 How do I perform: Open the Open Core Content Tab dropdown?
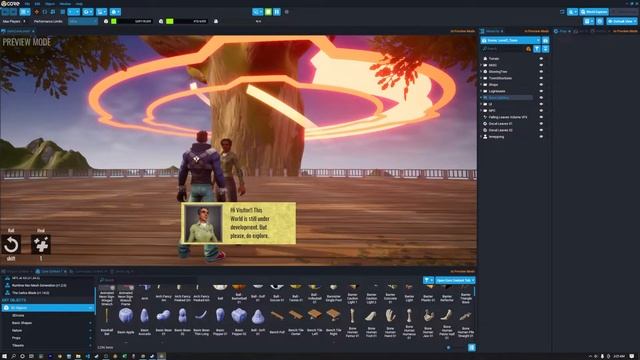pos(456,280)
